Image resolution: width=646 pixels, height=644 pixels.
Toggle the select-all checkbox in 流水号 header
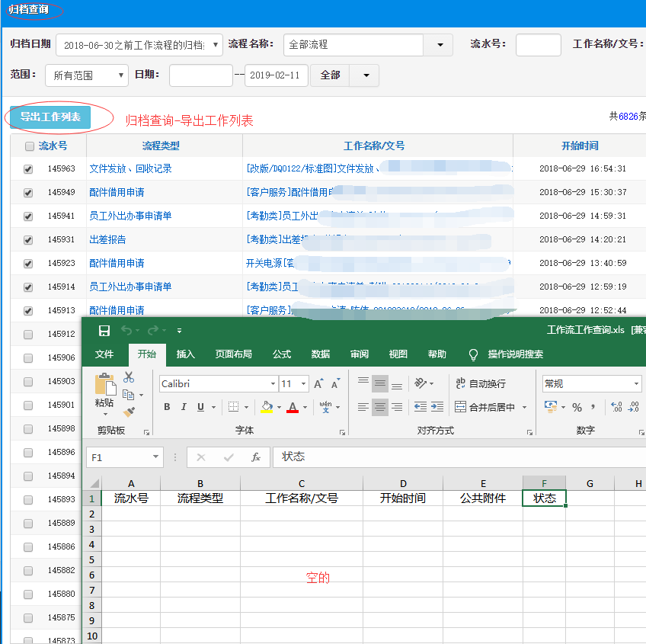click(x=30, y=146)
